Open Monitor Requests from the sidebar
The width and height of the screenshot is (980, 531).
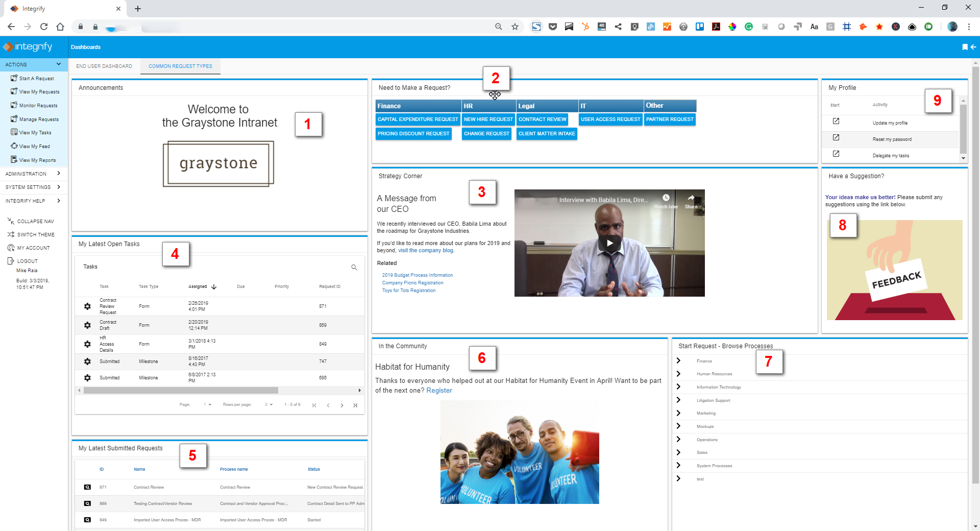coord(14,105)
